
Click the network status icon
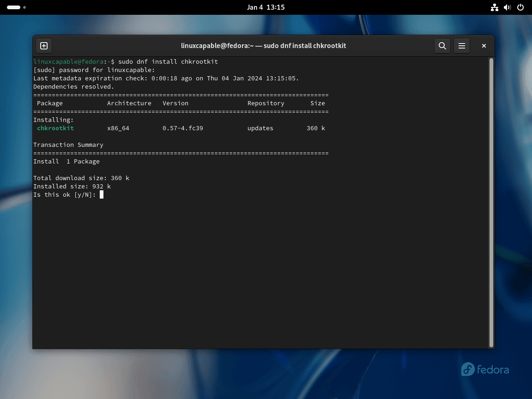(494, 7)
